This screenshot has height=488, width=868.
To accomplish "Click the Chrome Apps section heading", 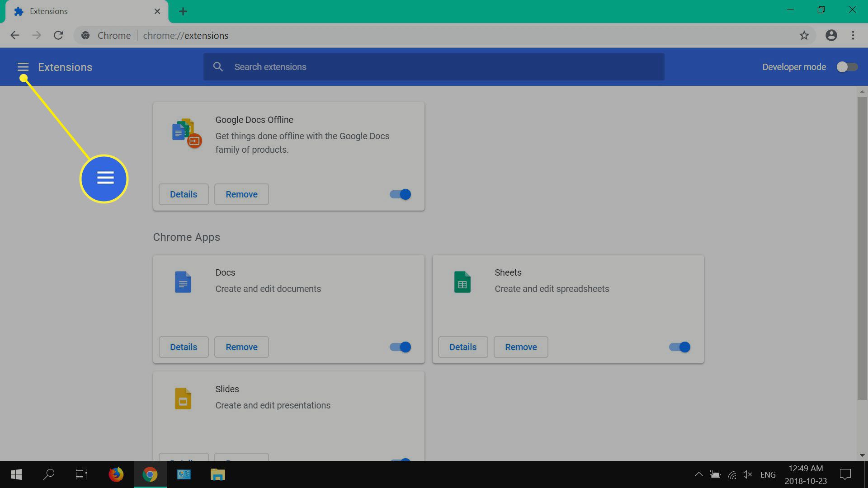I will coord(186,237).
